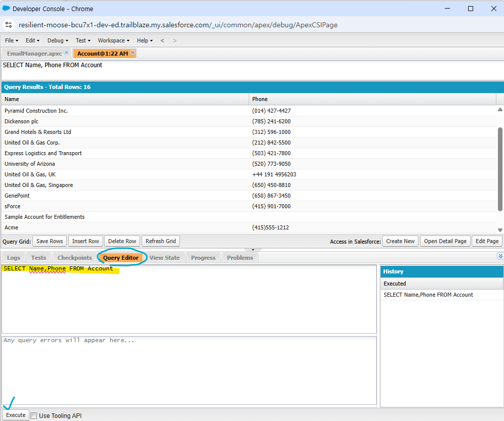504x421 pixels.
Task: Switch to the Logs tab
Action: coord(14,258)
